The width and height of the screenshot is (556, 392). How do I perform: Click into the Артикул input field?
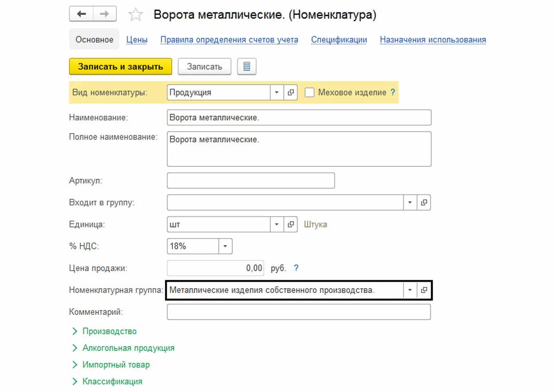pyautogui.click(x=251, y=181)
